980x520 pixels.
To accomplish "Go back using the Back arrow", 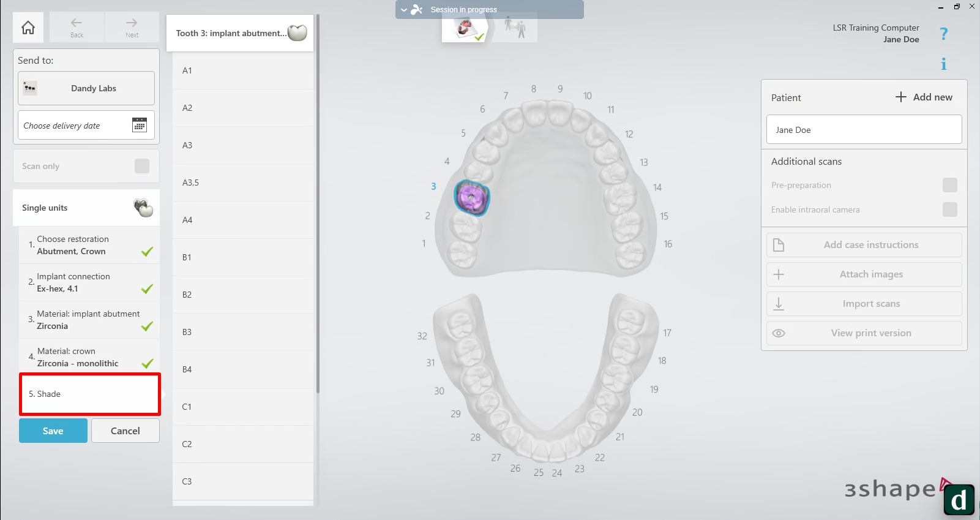I will 77,27.
